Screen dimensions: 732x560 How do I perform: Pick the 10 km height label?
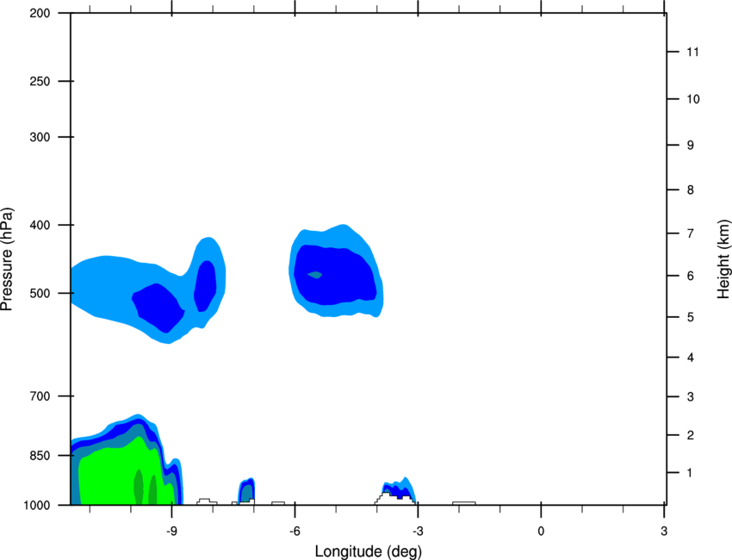692,99
